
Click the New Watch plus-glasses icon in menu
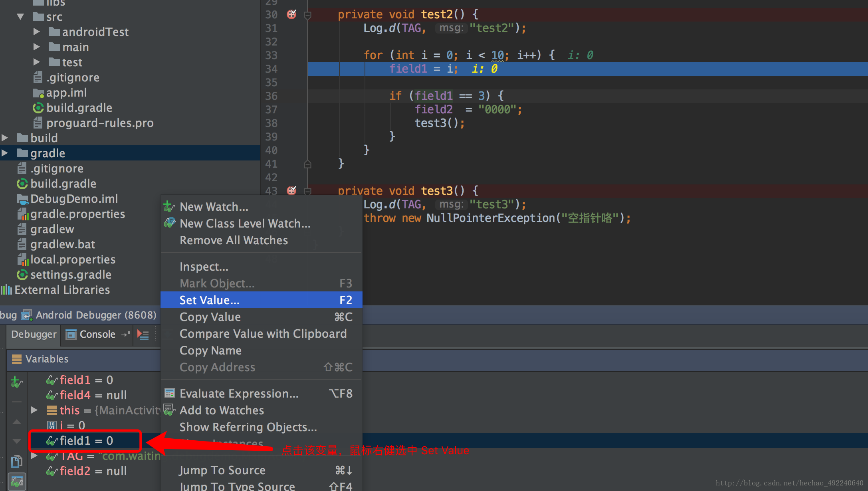click(x=169, y=206)
